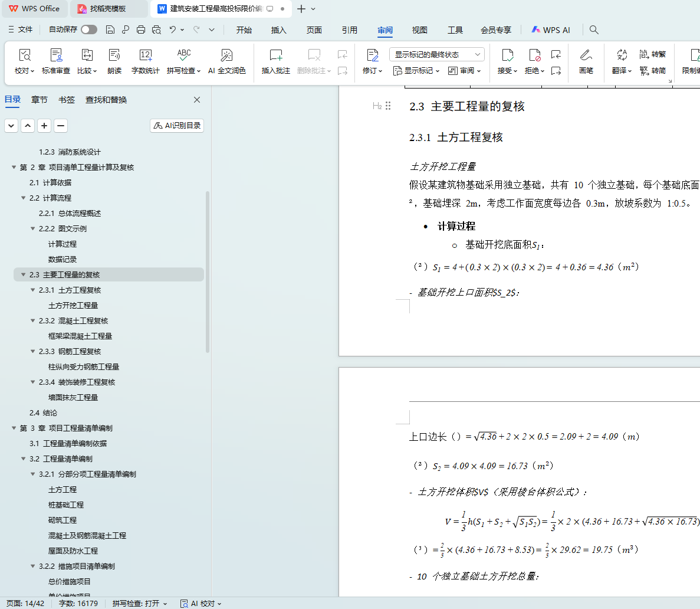This screenshot has width=700, height=609.
Task: Select the 画笔 pen tool
Action: pos(586,61)
